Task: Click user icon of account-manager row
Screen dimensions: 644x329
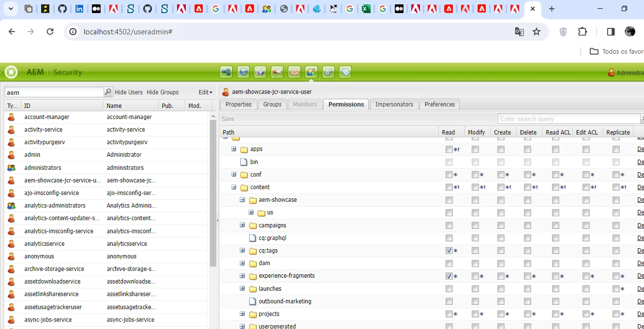Action: [x=11, y=117]
